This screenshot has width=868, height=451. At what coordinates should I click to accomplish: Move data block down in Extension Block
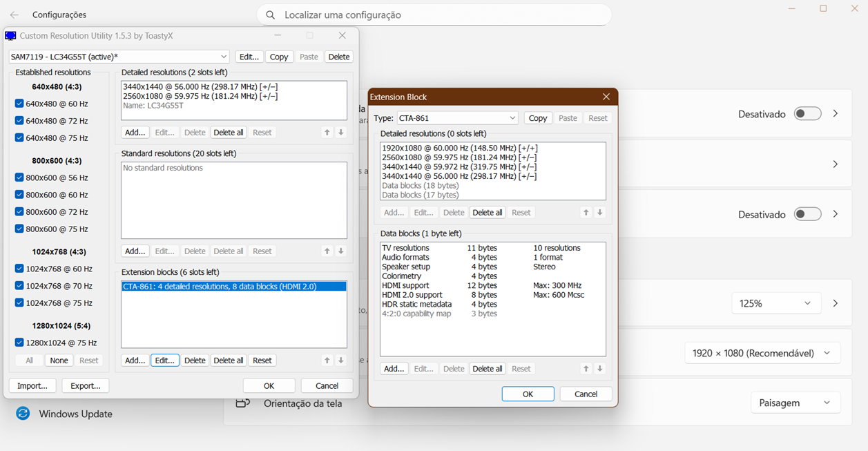point(600,369)
